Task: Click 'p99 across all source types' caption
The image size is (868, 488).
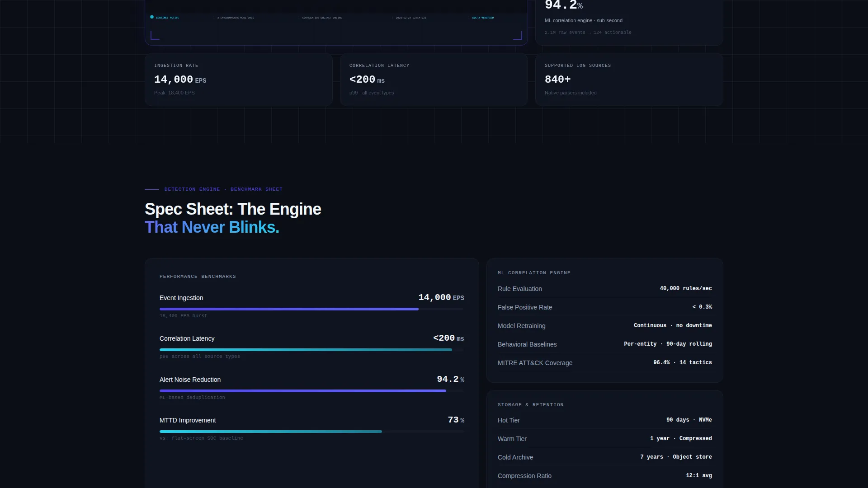Action: [200, 357]
